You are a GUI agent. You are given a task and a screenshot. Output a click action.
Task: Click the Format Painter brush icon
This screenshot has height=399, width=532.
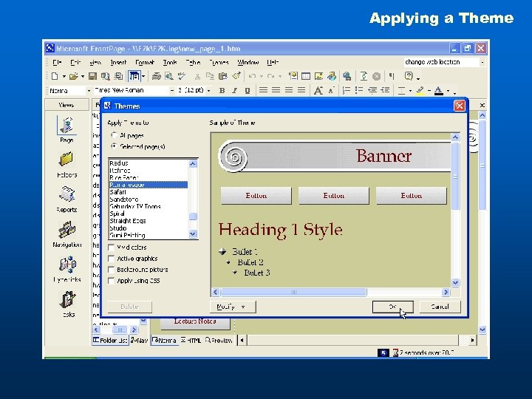click(236, 76)
